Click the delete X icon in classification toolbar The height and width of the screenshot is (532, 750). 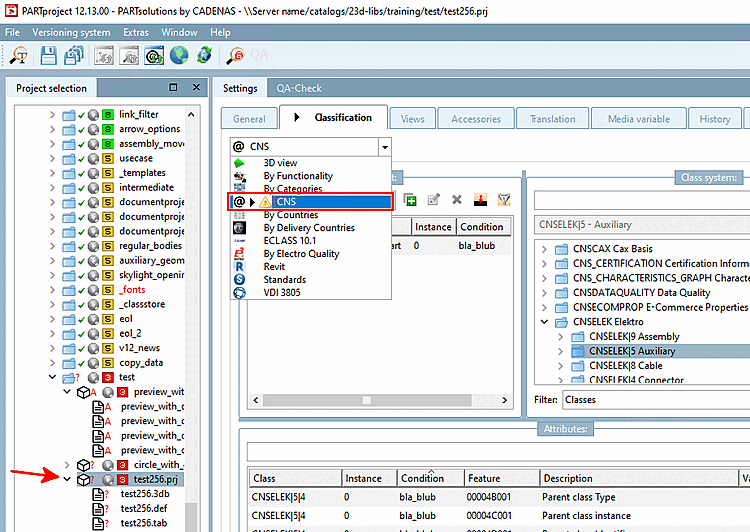pos(457,200)
